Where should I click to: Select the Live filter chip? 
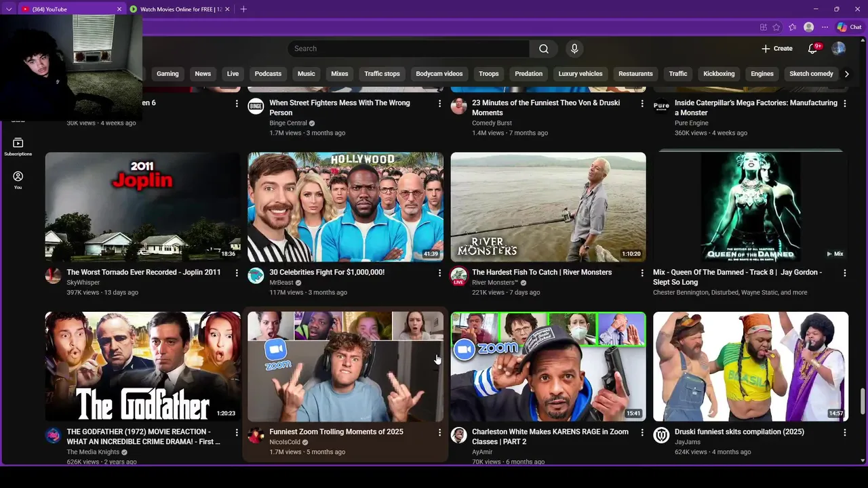click(233, 74)
